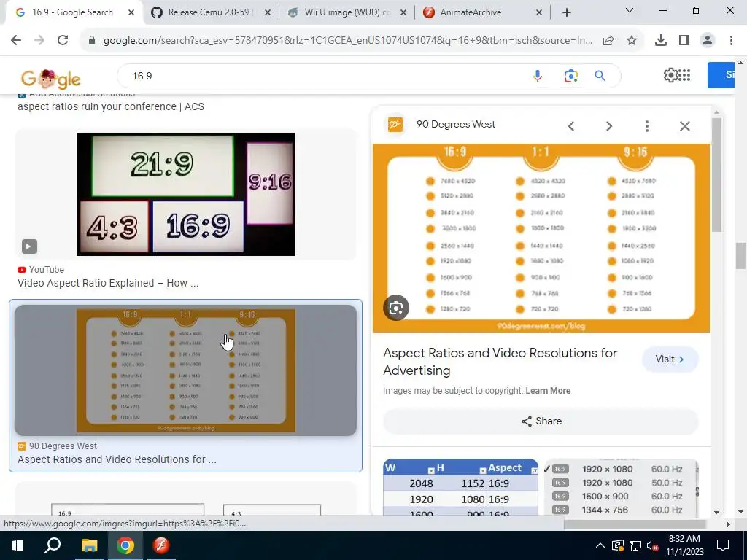
Task: Click the muted volume tray icon
Action: pos(653,545)
